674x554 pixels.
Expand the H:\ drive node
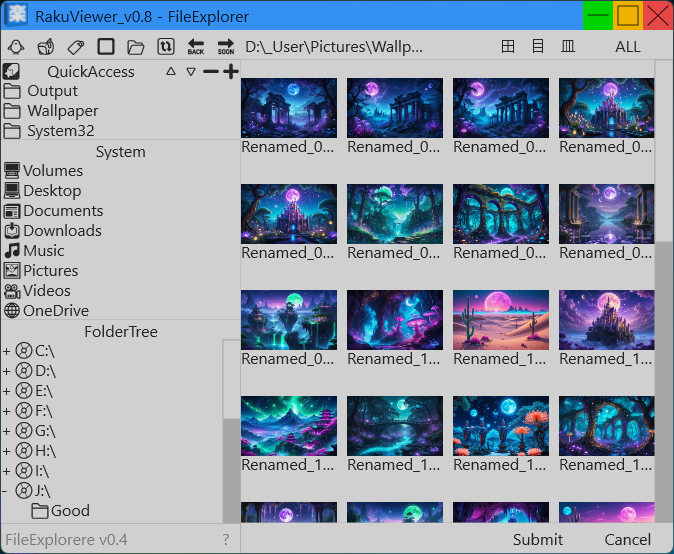pyautogui.click(x=6, y=451)
